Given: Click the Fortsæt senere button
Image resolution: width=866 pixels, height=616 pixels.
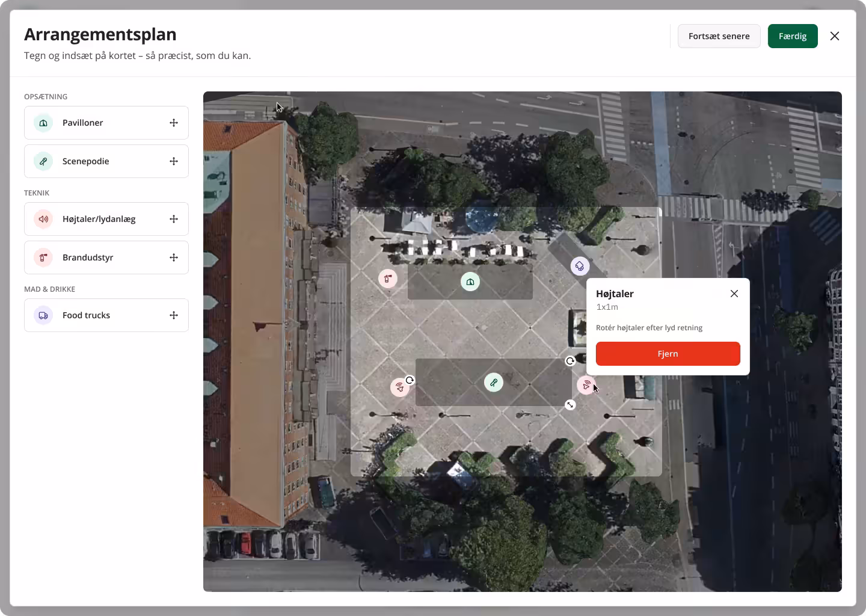Looking at the screenshot, I should pyautogui.click(x=719, y=36).
